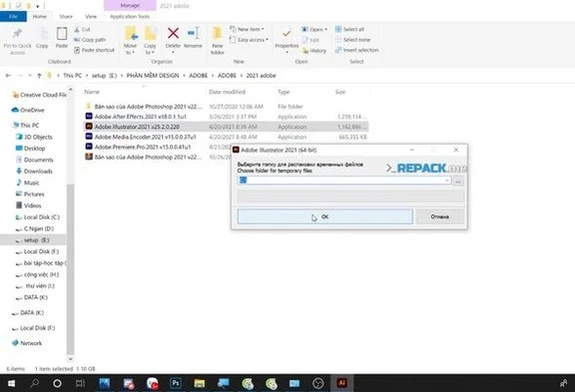The image size is (575, 392).
Task: Switch to the Share ribbon tab
Action: pyautogui.click(x=66, y=17)
